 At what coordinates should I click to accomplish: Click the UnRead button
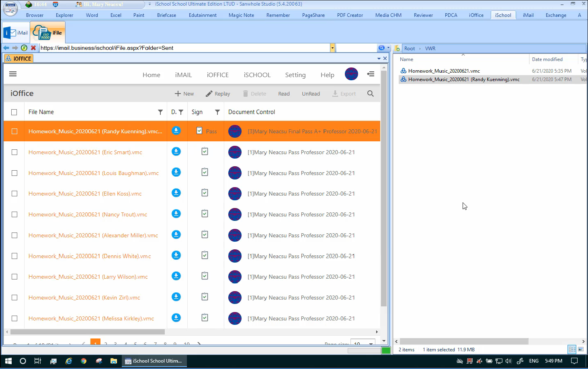pyautogui.click(x=311, y=94)
